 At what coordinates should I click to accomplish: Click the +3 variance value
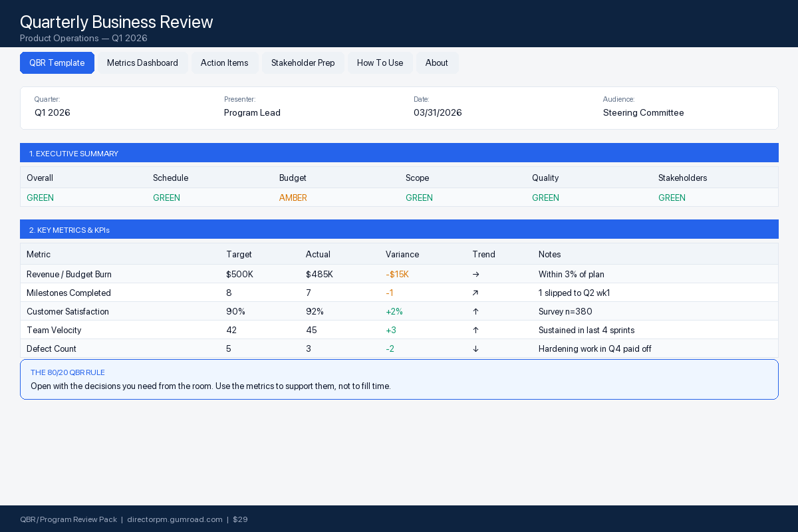click(391, 330)
